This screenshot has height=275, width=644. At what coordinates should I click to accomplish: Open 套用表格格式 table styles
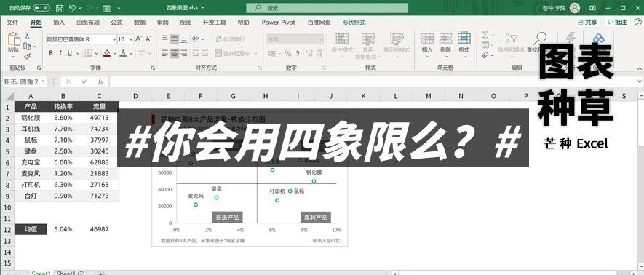pos(368,46)
